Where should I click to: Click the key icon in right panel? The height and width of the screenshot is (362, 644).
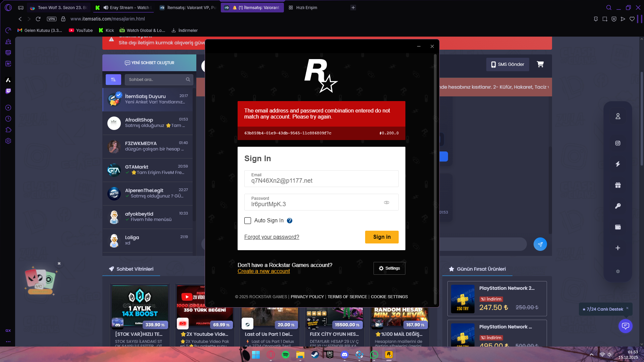tap(618, 206)
